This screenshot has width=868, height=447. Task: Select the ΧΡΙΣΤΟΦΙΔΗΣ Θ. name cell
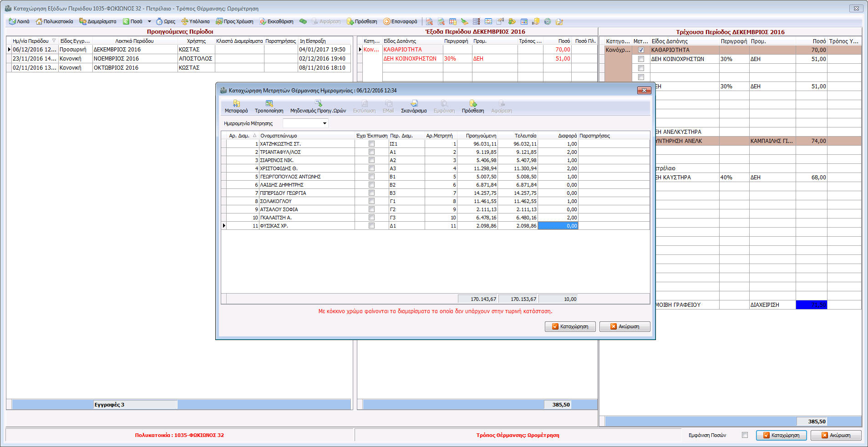(307, 168)
